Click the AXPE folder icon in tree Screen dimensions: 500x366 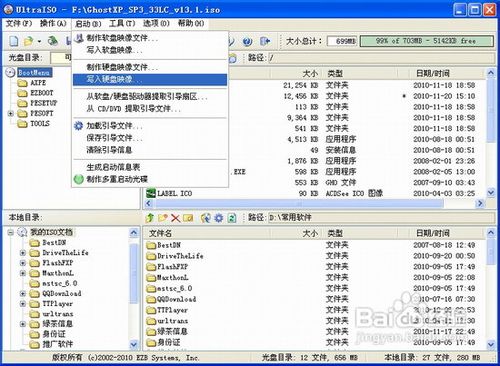[22, 83]
